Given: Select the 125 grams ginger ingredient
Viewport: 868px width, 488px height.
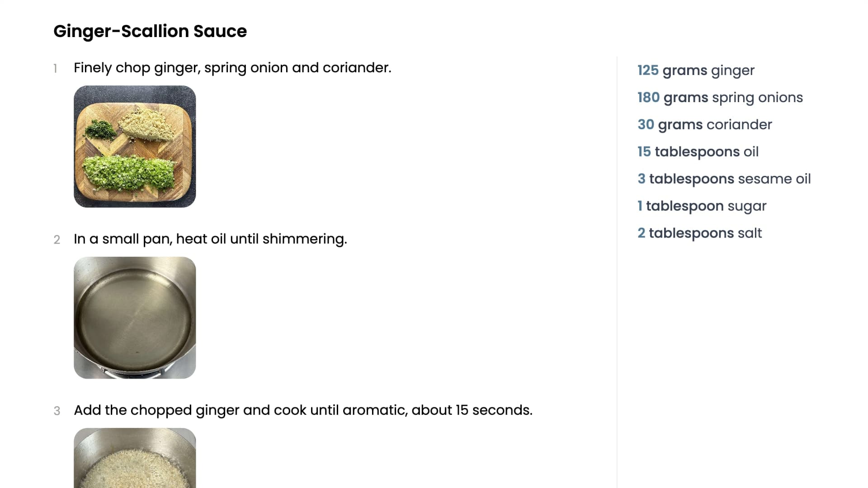Looking at the screenshot, I should (x=696, y=70).
